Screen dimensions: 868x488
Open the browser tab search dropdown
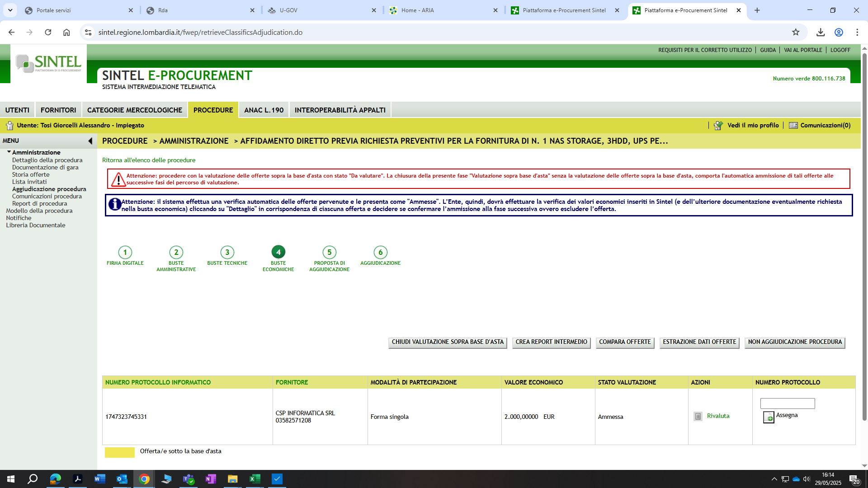[x=10, y=10]
